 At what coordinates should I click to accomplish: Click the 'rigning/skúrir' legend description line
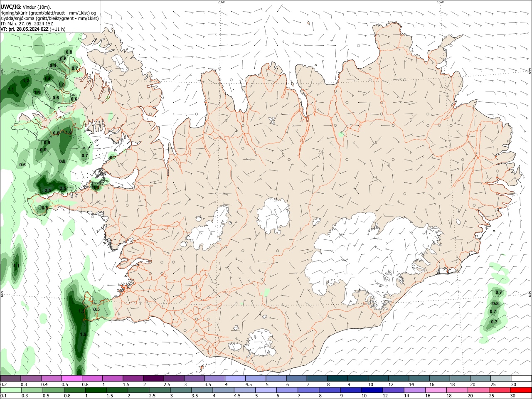(x=49, y=12)
